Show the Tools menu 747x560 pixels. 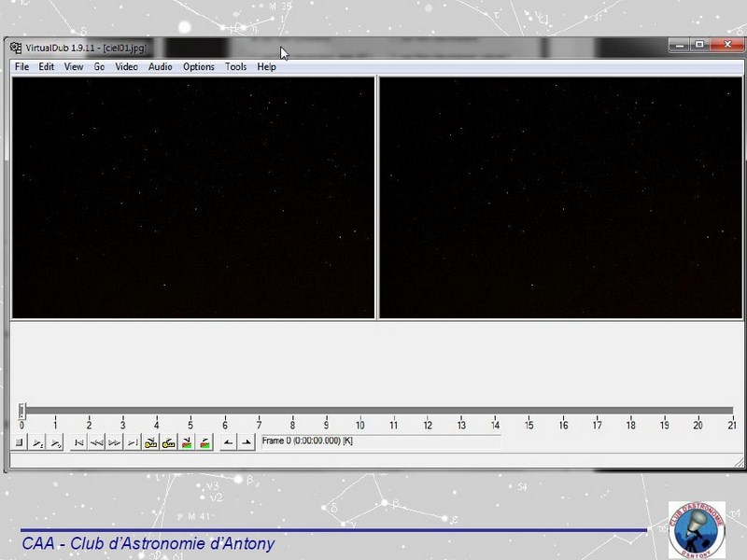(x=235, y=67)
